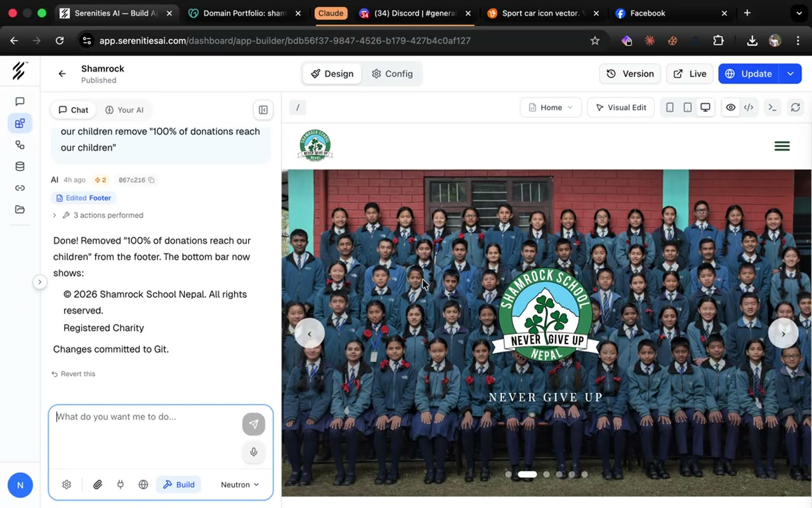Go back with the arrow beside Shamrock

click(x=62, y=74)
